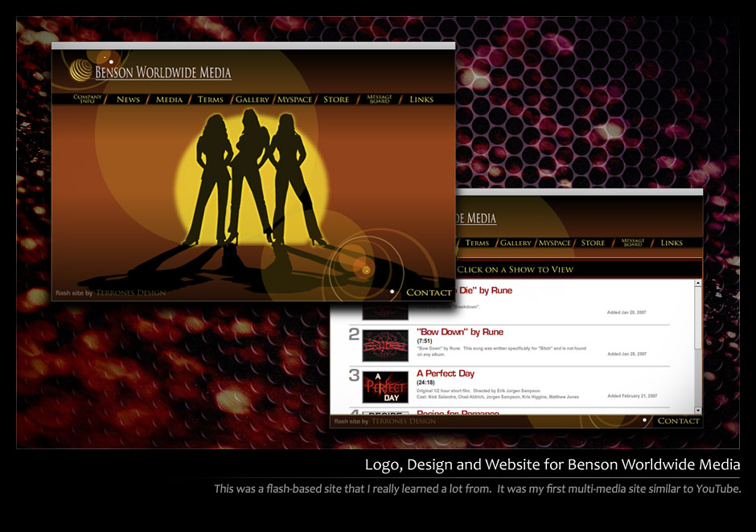The width and height of the screenshot is (756, 532).
Task: Open Message Board in back media window
Action: [633, 243]
